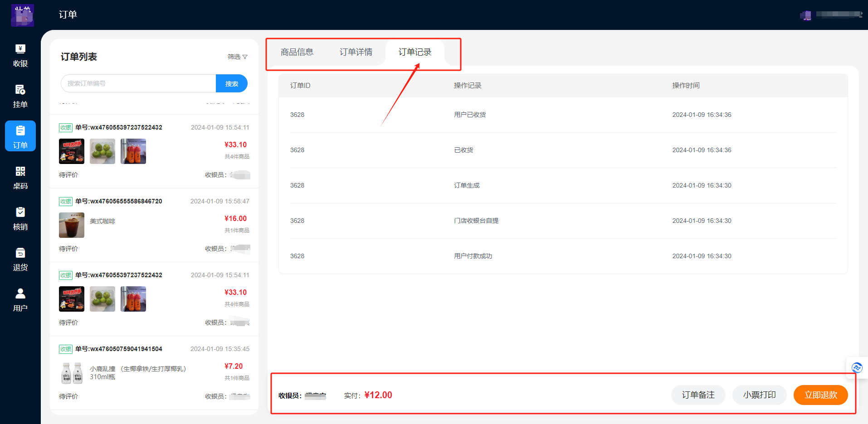
Task: Switch to the 订单详情 tab
Action: [356, 52]
